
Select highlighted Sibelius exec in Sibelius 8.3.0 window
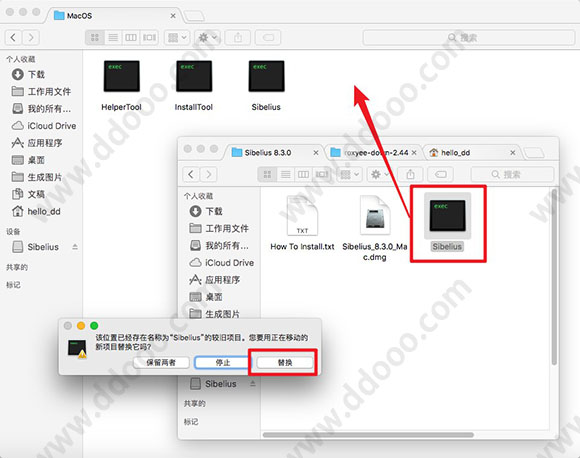click(447, 222)
